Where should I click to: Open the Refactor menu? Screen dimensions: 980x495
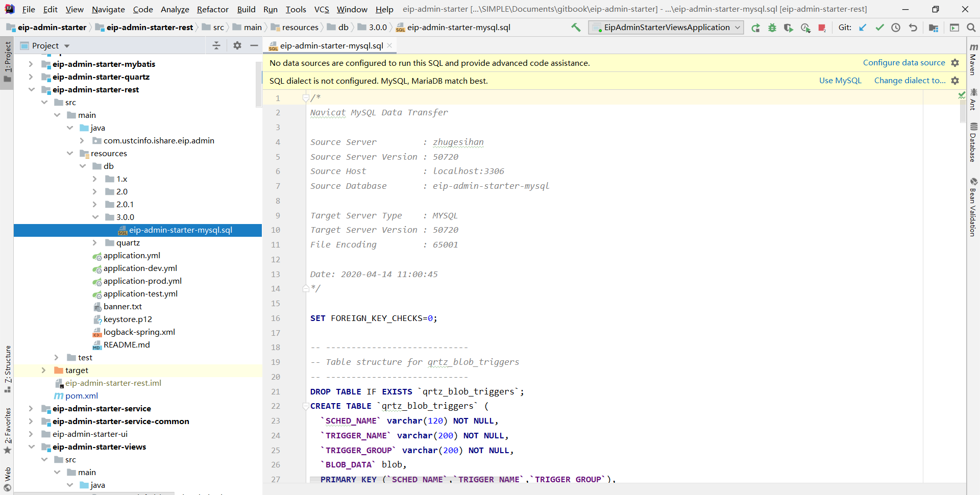coord(212,9)
